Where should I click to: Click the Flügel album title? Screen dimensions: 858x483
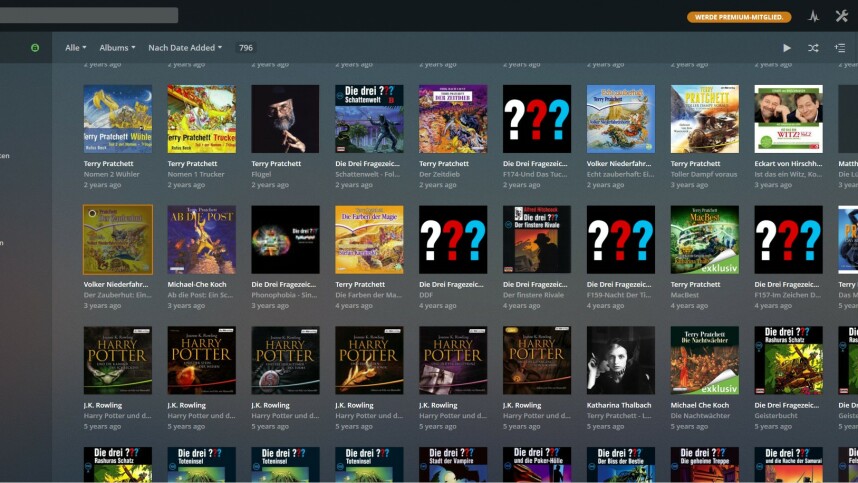point(262,174)
